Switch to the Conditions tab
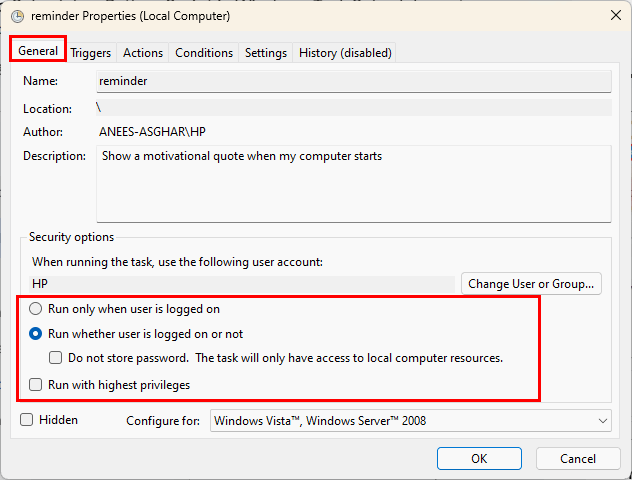 204,53
